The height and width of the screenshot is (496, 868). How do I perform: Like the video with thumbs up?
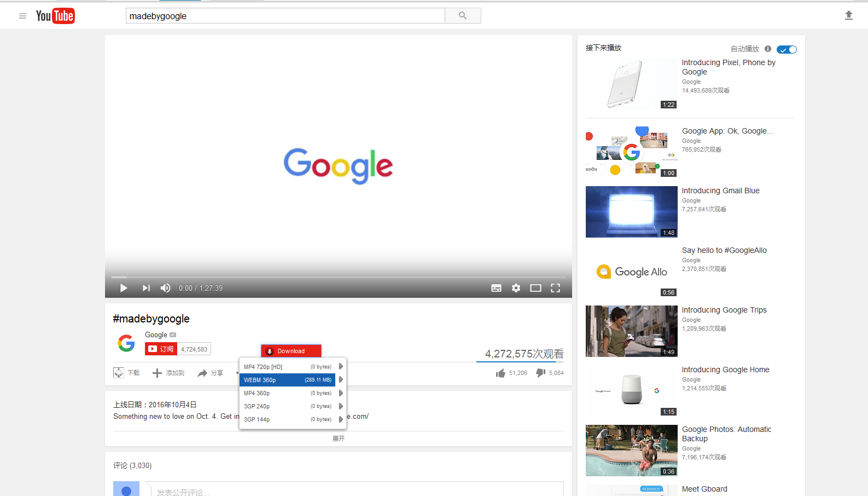pyautogui.click(x=500, y=373)
